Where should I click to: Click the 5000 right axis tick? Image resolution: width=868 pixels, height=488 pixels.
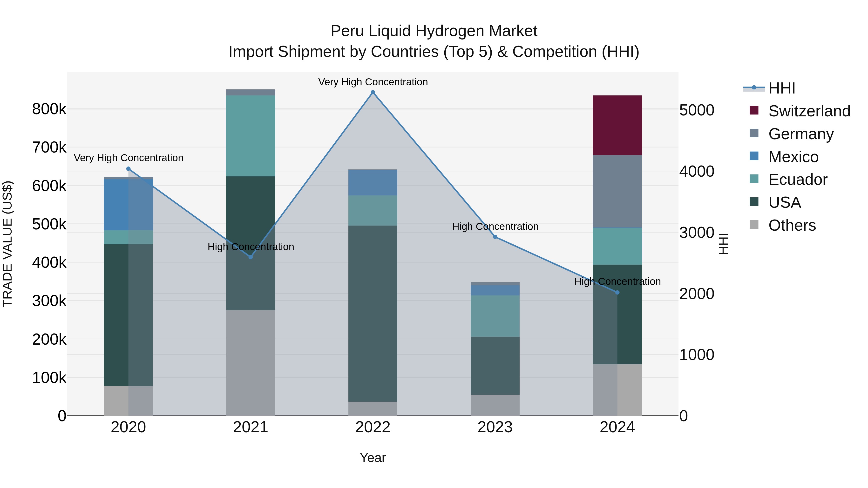[x=697, y=110]
